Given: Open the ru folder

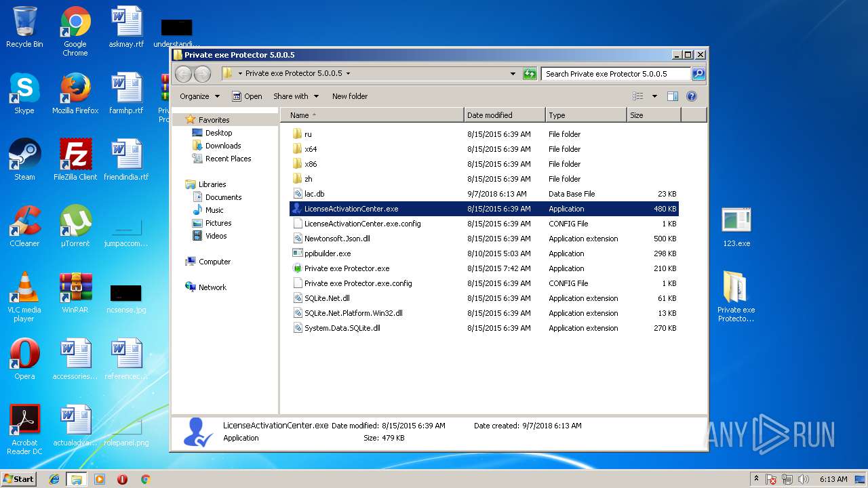Looking at the screenshot, I should pos(484,134).
